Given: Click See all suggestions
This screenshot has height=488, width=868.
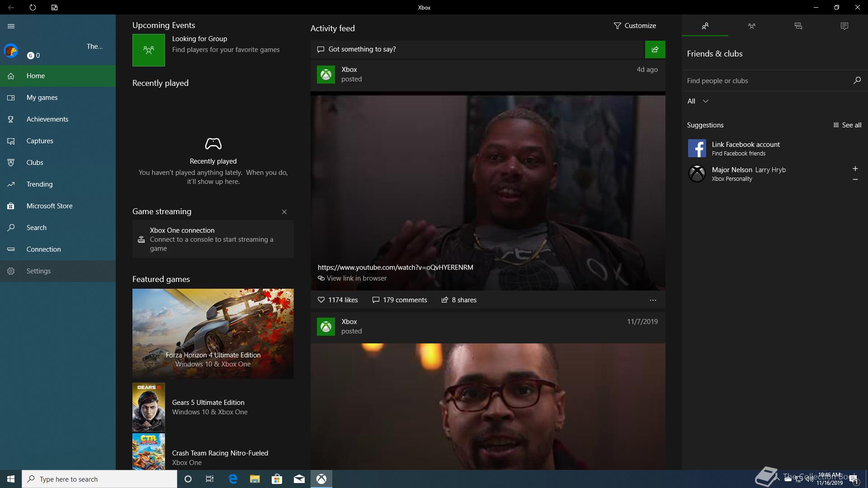Looking at the screenshot, I should click(847, 125).
